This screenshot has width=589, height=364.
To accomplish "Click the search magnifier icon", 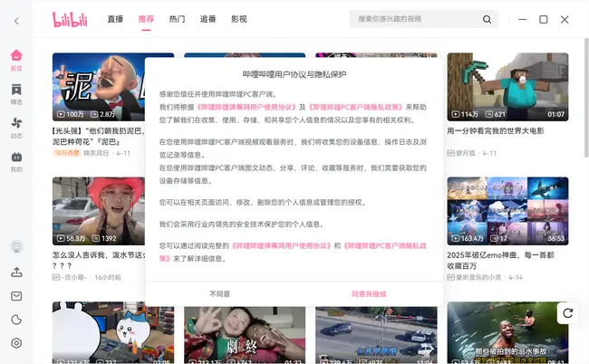I will [487, 19].
